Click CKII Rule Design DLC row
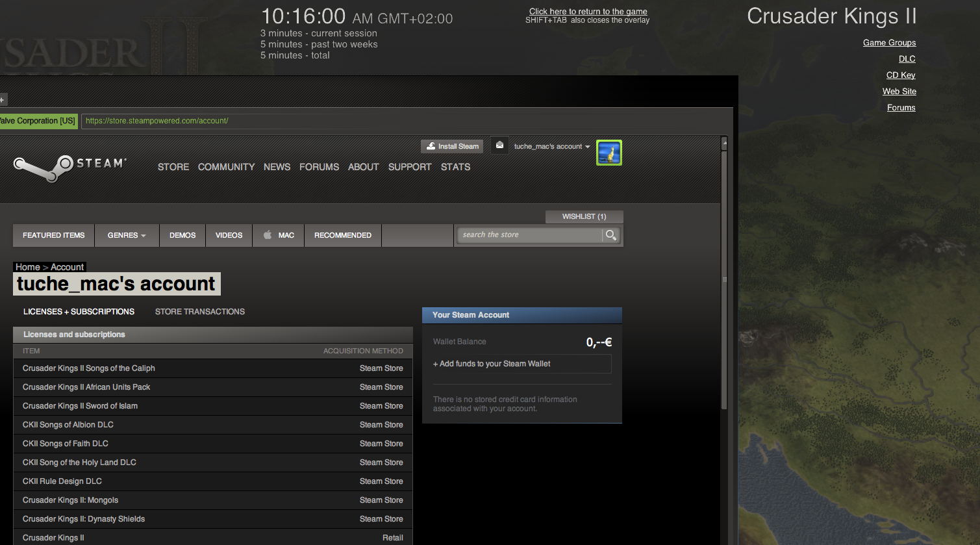Screen dimensions: 980x545 213,481
